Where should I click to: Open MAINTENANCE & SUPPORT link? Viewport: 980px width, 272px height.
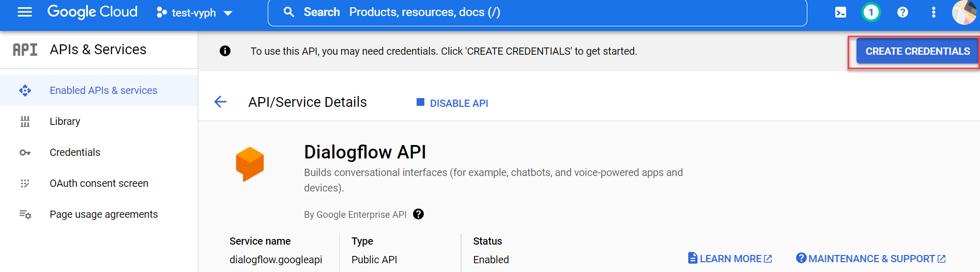[x=871, y=259]
